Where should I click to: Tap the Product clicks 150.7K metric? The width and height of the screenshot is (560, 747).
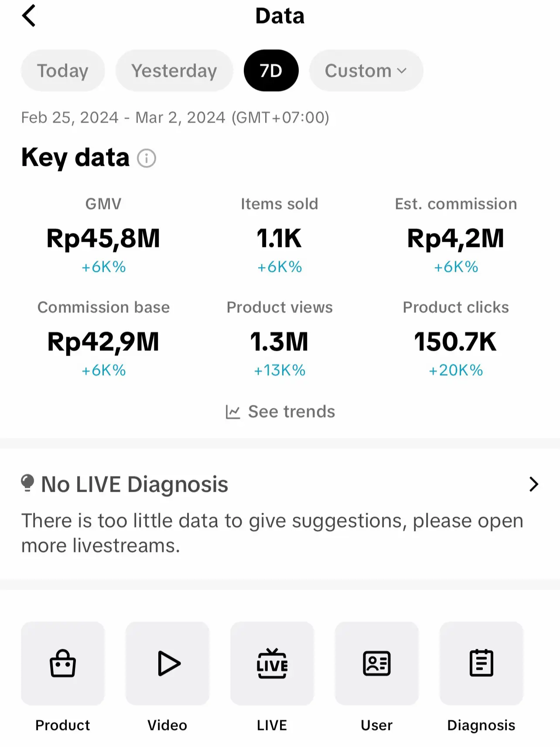tap(456, 342)
